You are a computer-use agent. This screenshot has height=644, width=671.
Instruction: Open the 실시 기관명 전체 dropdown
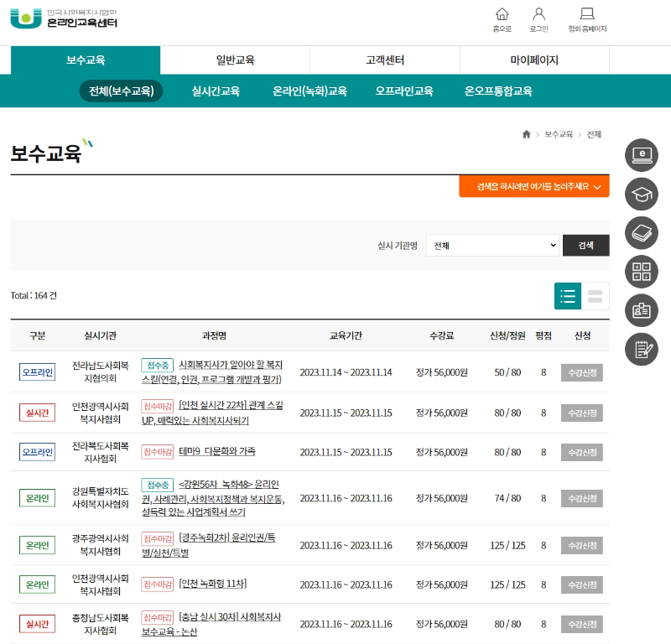click(495, 245)
